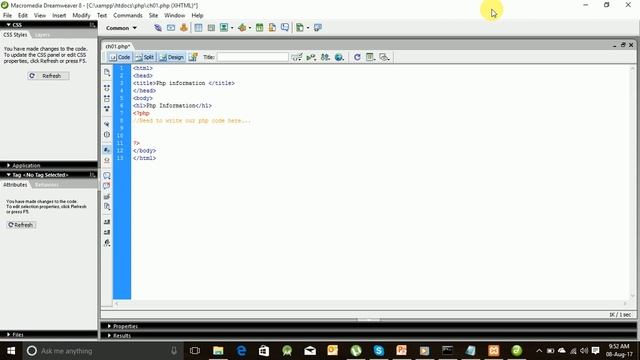
Task: Open File Explorer from taskbar
Action: [218, 351]
